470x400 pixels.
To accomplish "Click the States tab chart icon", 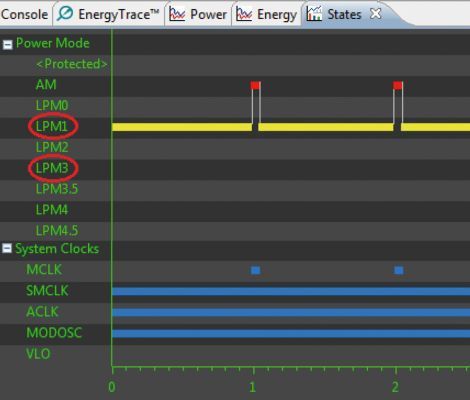I will 314,14.
